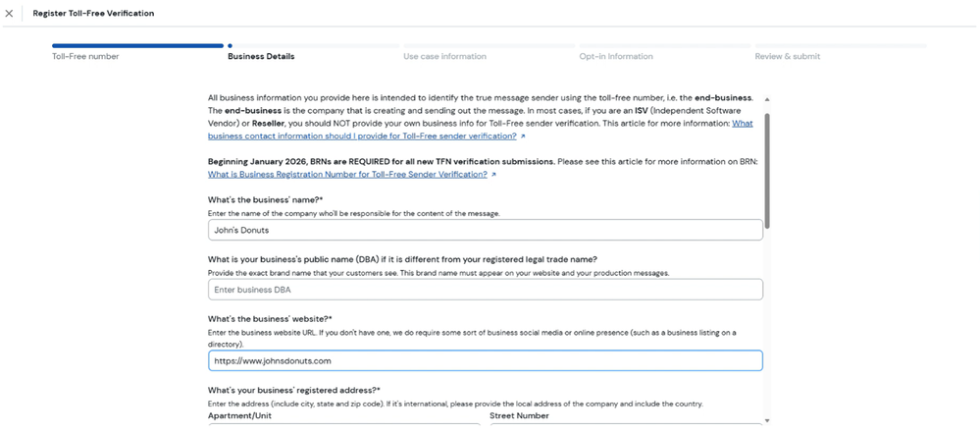Go to the Toll-Free number step
This screenshot has height=433, width=980.
85,56
